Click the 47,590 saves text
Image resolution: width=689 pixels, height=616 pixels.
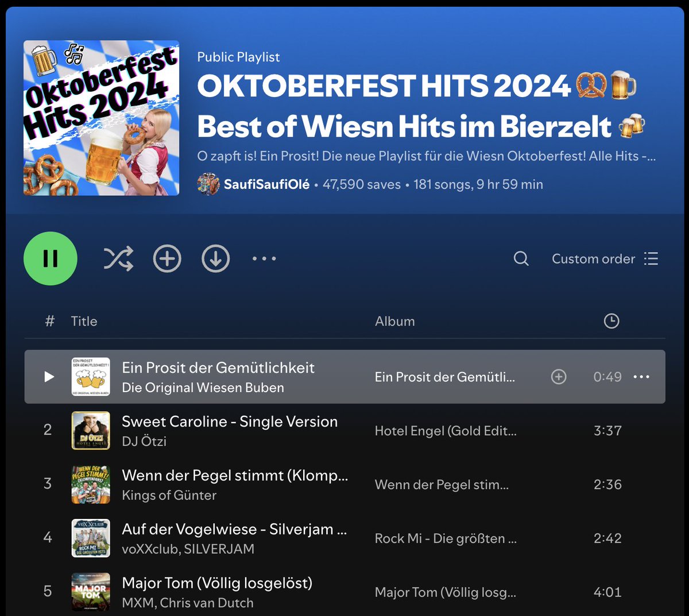[362, 184]
